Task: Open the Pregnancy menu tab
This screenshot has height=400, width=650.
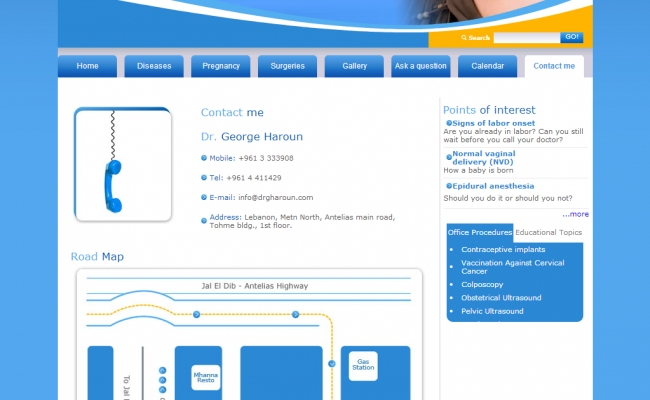Action: [221, 66]
